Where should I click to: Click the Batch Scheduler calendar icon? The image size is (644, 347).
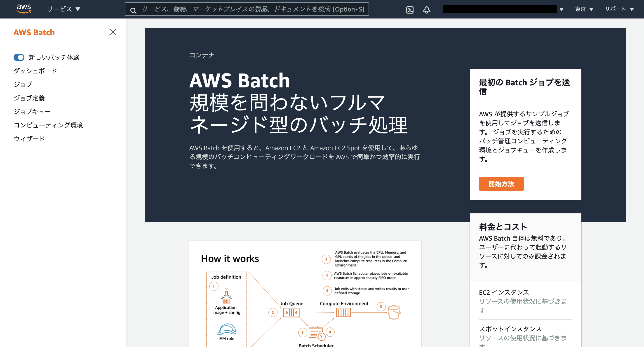[x=317, y=333]
